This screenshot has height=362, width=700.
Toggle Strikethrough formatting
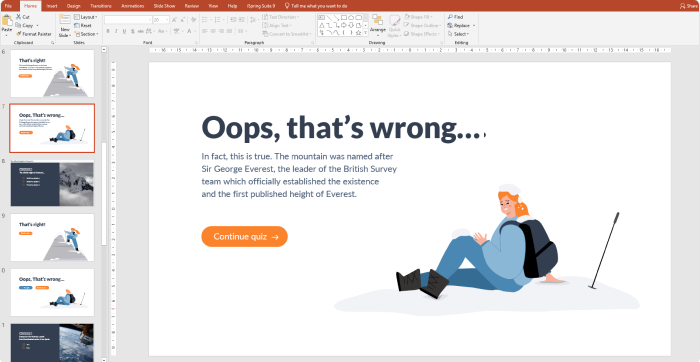pyautogui.click(x=141, y=31)
